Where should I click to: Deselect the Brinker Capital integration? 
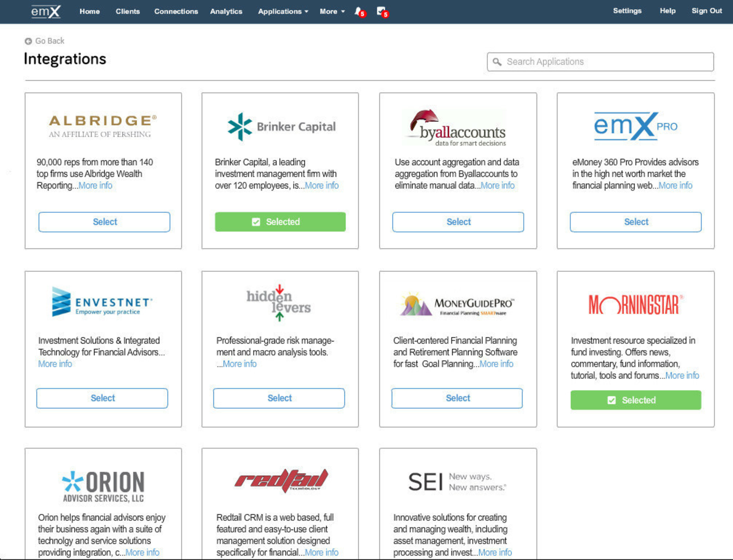[280, 222]
